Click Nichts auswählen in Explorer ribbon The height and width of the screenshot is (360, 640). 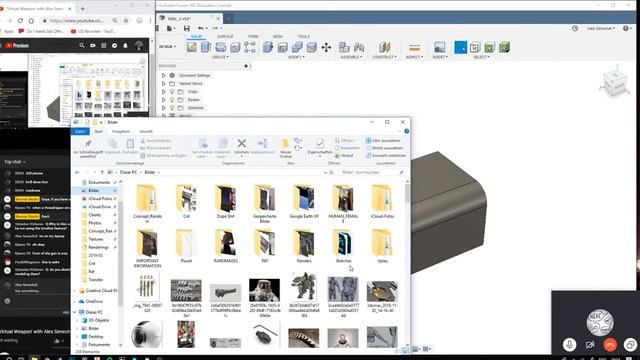pyautogui.click(x=384, y=148)
